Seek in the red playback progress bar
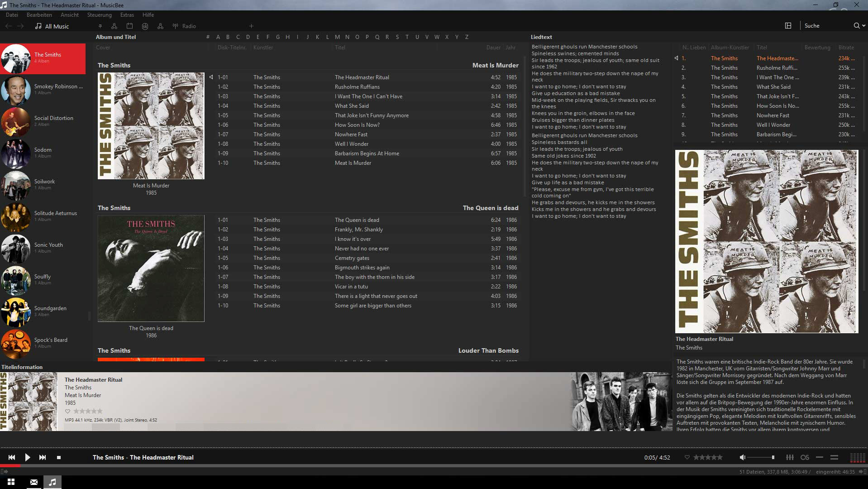Viewport: 868px width, 489px height. click(434, 465)
